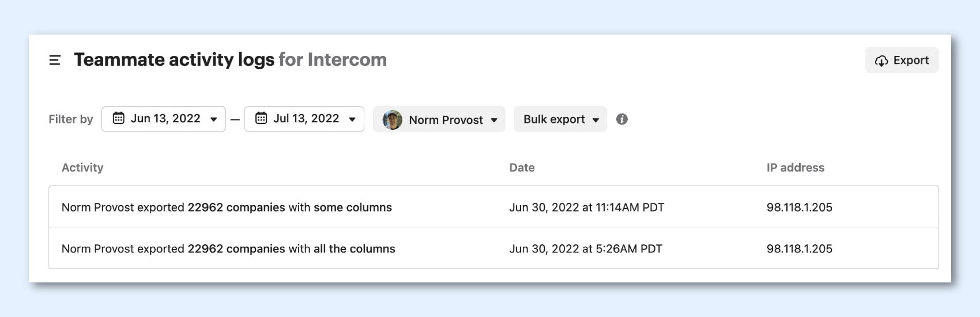Open the Bulk export activity filter

coord(560,119)
